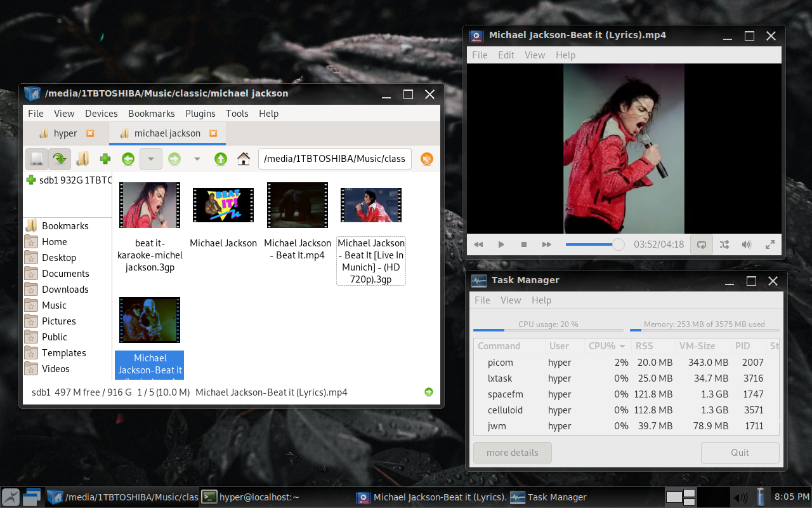Toggle shuffle in the Celluloid player
Screen dimensions: 812x508
coord(724,244)
